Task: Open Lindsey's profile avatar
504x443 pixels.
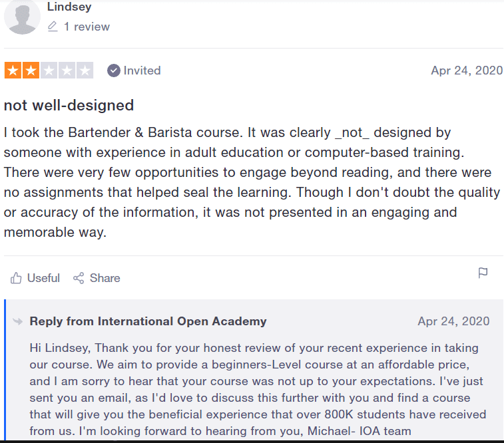Action: pyautogui.click(x=22, y=17)
